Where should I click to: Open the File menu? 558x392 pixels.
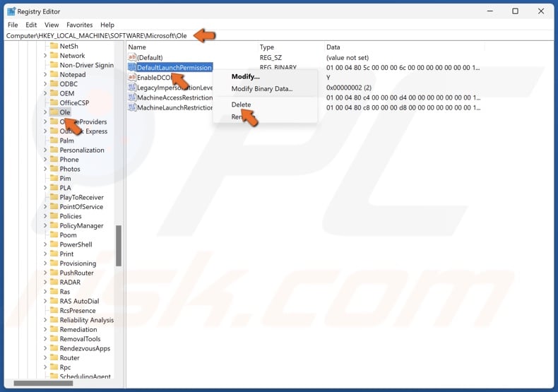pos(13,25)
